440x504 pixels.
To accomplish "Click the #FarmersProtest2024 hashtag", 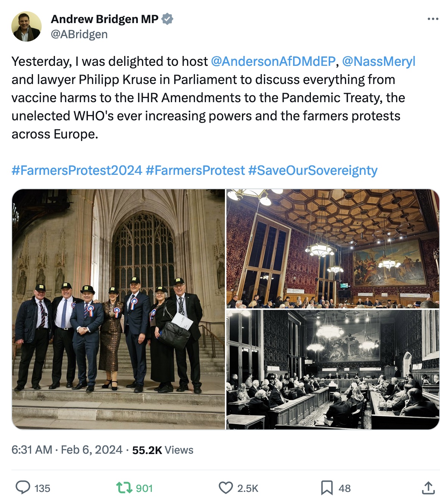I will pyautogui.click(x=77, y=170).
